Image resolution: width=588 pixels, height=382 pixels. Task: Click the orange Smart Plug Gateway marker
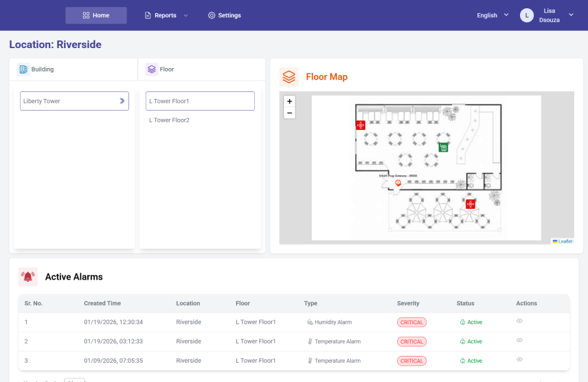click(398, 182)
